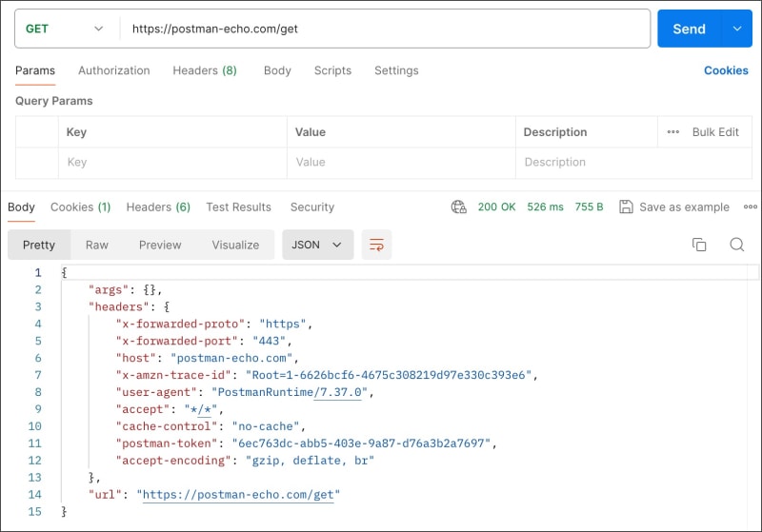Copy the response body with copy icon
Image resolution: width=762 pixels, height=532 pixels.
[699, 245]
